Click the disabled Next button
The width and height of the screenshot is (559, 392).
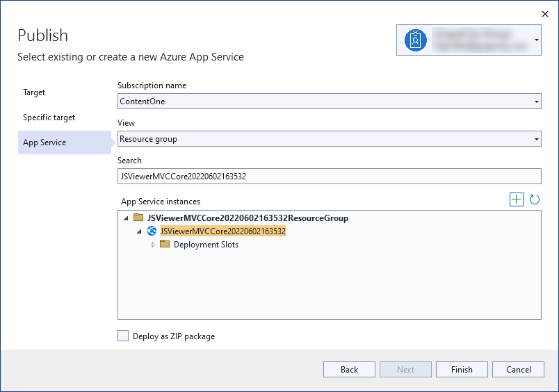[x=405, y=369]
